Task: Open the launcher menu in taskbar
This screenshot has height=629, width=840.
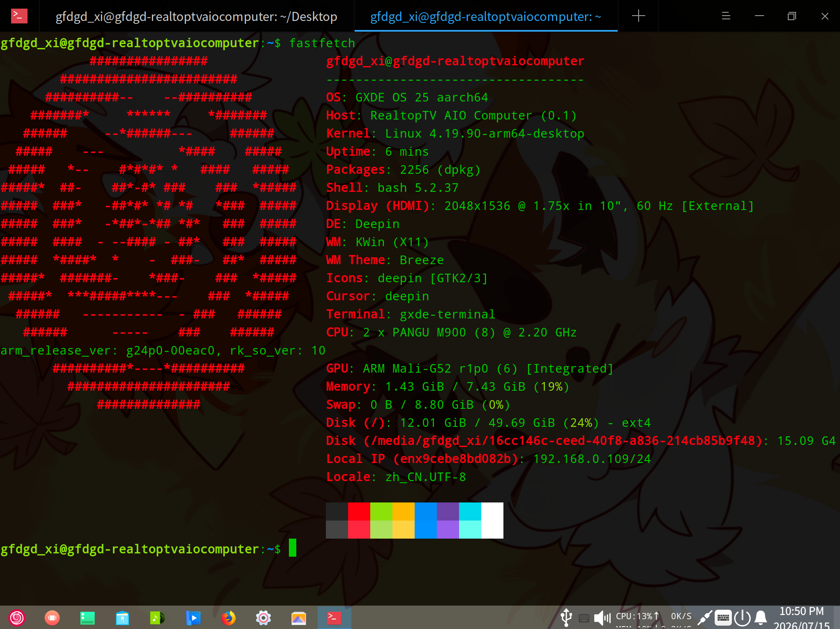Action: (x=17, y=617)
